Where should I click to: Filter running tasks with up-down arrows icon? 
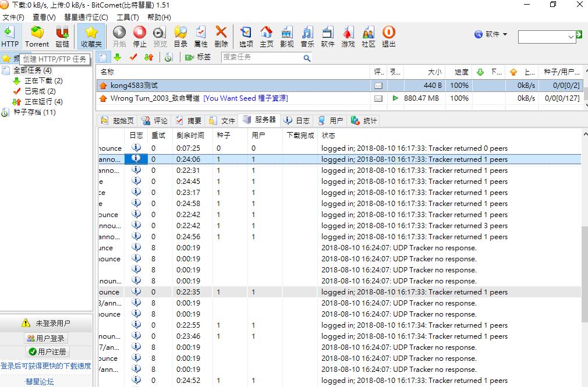coord(149,57)
